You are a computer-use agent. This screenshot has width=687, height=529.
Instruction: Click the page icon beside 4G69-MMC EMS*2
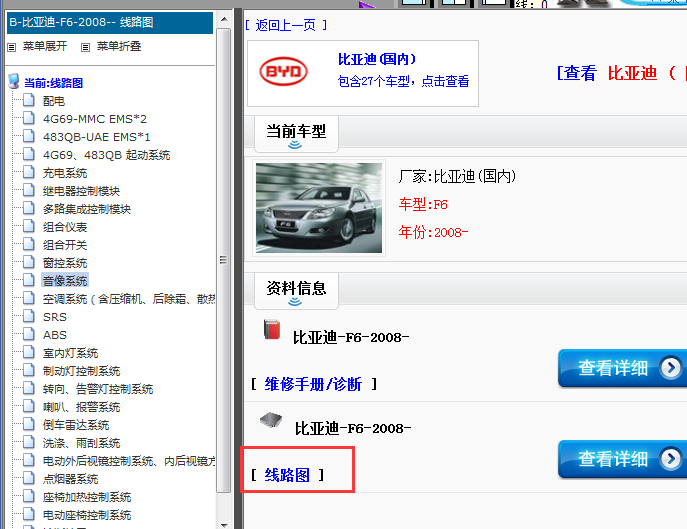28,118
